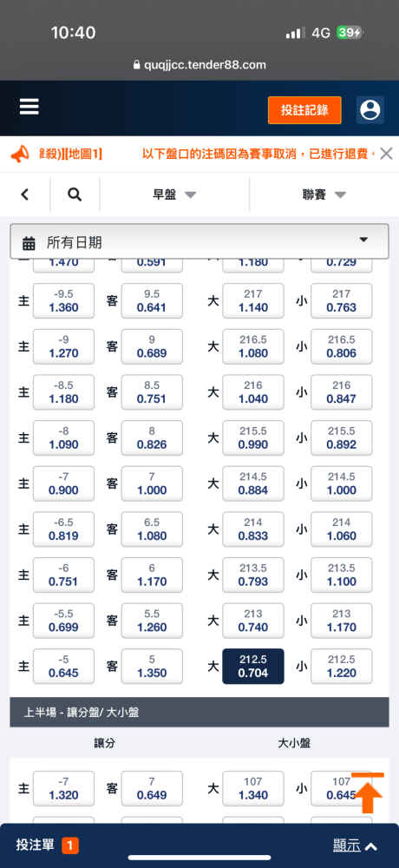This screenshot has width=399, height=868.
Task: Expand the 聯賽 dropdown
Action: click(324, 194)
